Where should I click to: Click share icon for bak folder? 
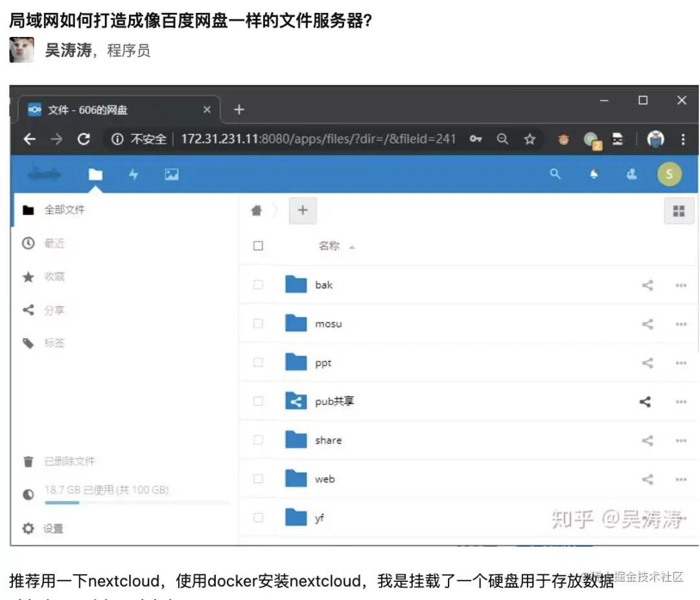pos(647,285)
